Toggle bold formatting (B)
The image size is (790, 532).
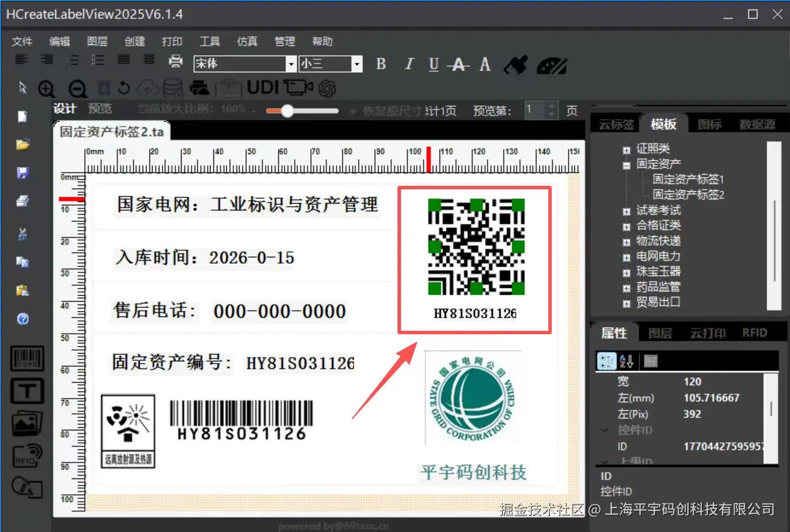[381, 64]
